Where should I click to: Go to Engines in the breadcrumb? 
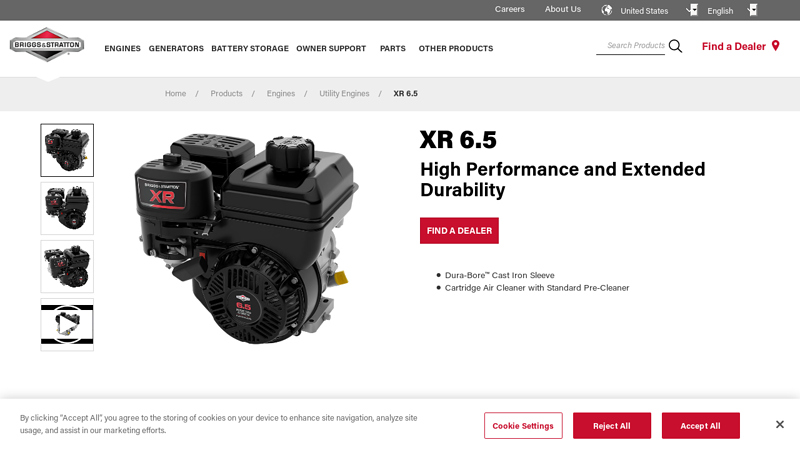pos(281,93)
